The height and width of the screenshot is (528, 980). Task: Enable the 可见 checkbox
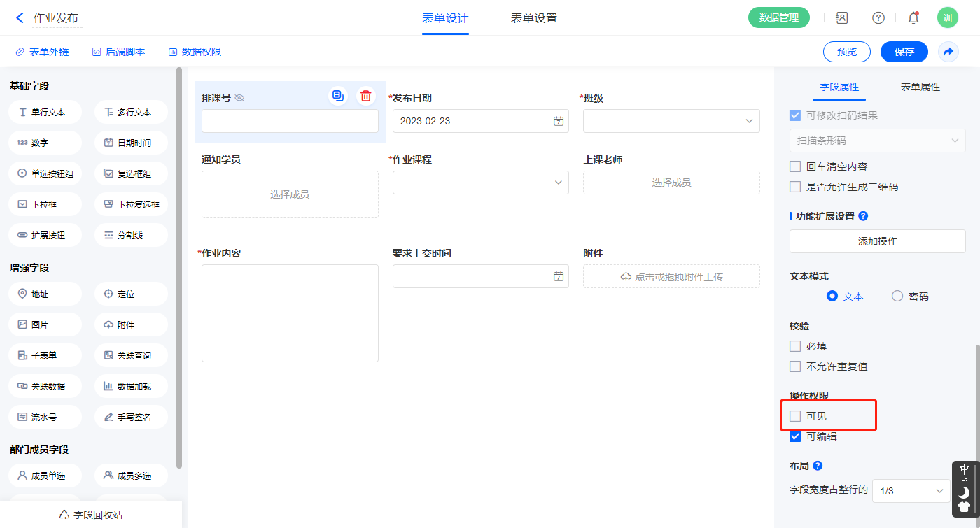pos(795,416)
